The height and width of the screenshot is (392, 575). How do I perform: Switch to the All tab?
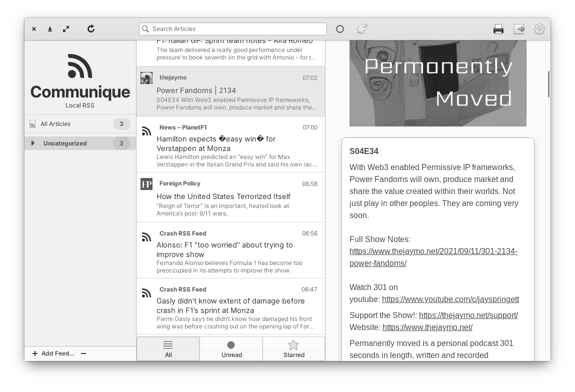(168, 348)
